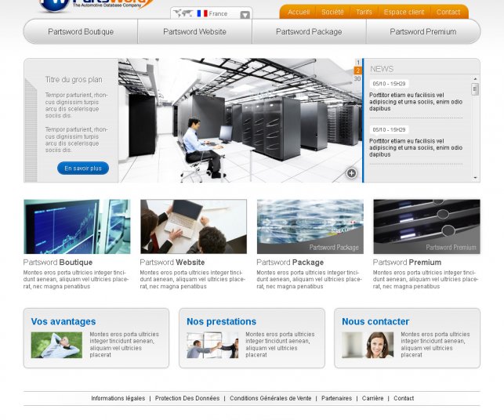Click the news scrollbar thumb

pos(475,89)
